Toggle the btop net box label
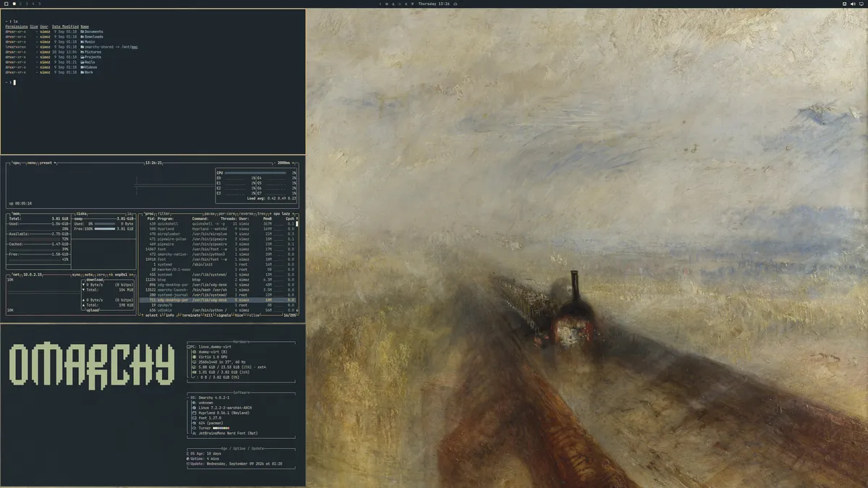 click(16, 275)
